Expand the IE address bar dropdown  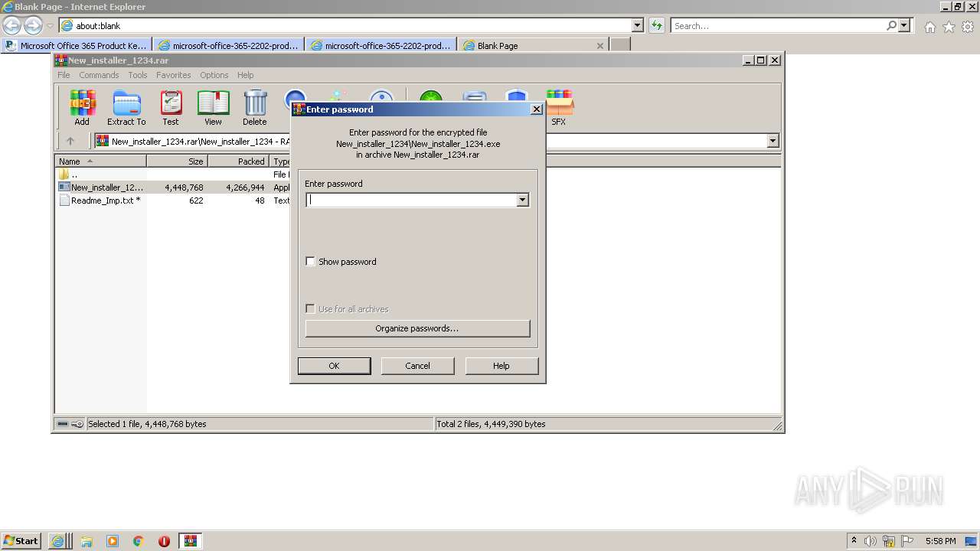[638, 26]
